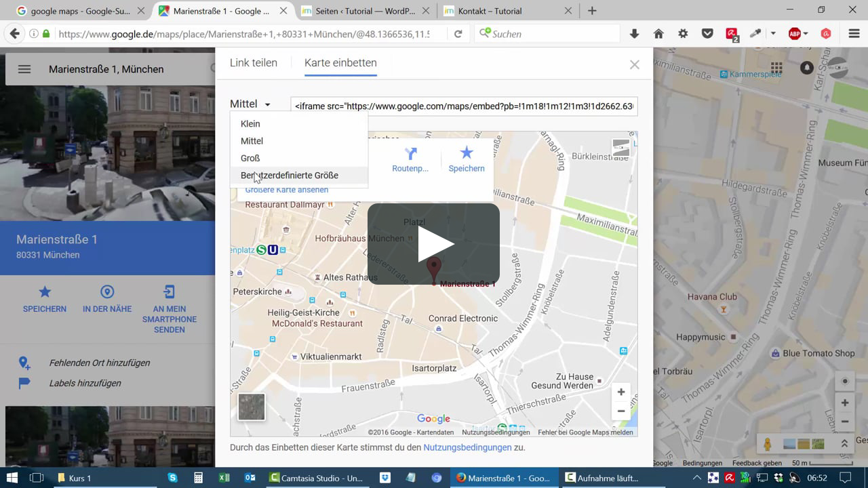
Task: Expand the imagery strip chevron near Pegman
Action: point(844,443)
